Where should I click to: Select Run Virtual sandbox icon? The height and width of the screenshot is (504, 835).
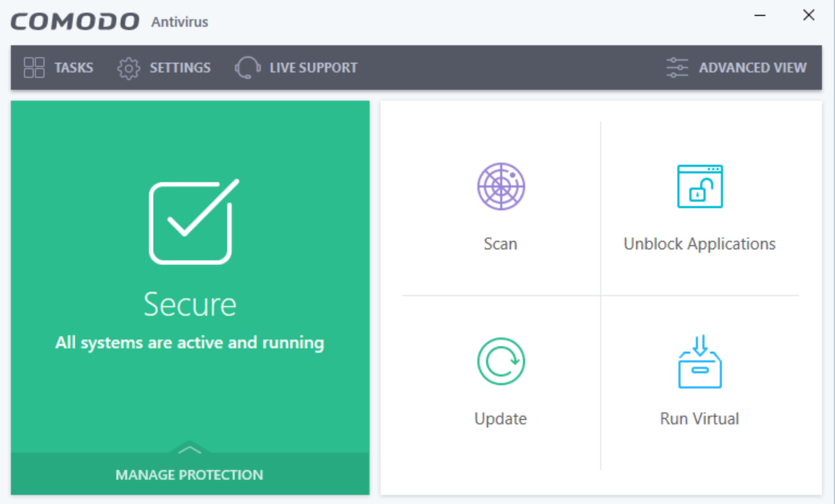pos(699,361)
